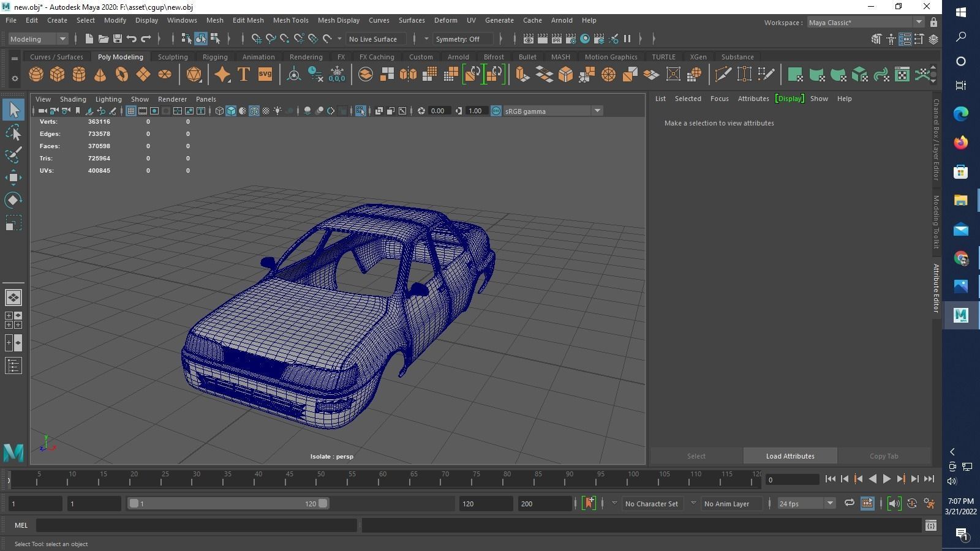Click the Open scene folder icon
The height and width of the screenshot is (551, 980).
pos(104,39)
